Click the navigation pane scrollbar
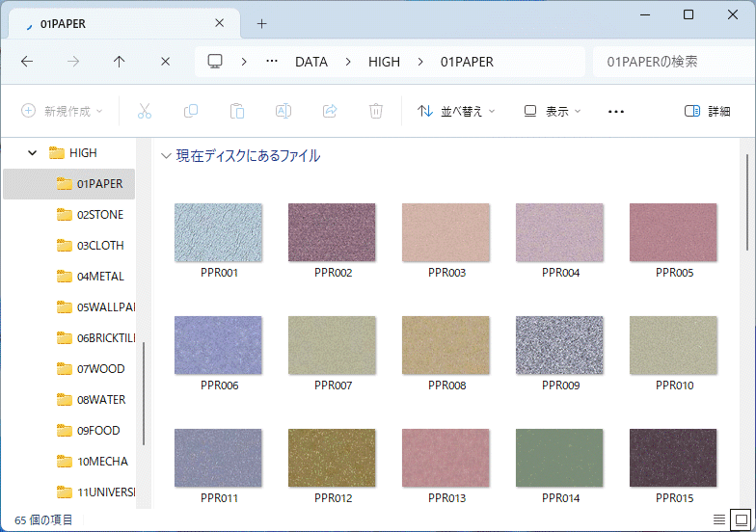Image resolution: width=756 pixels, height=532 pixels. point(144,393)
